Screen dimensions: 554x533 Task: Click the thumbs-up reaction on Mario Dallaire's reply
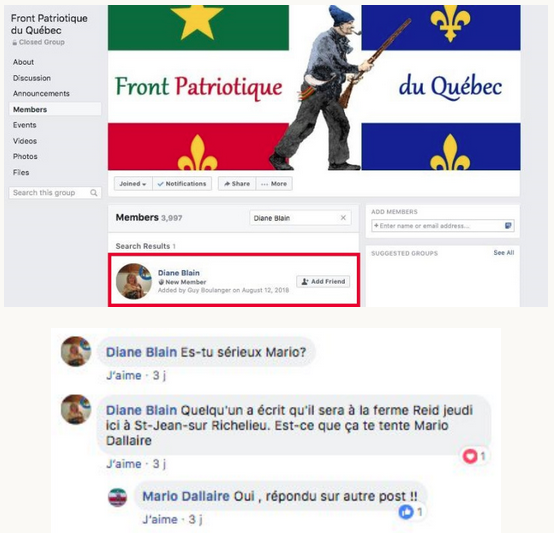[x=406, y=511]
